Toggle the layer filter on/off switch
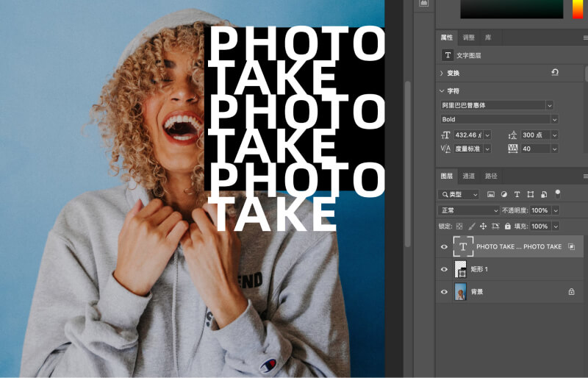The width and height of the screenshot is (588, 378). [558, 193]
